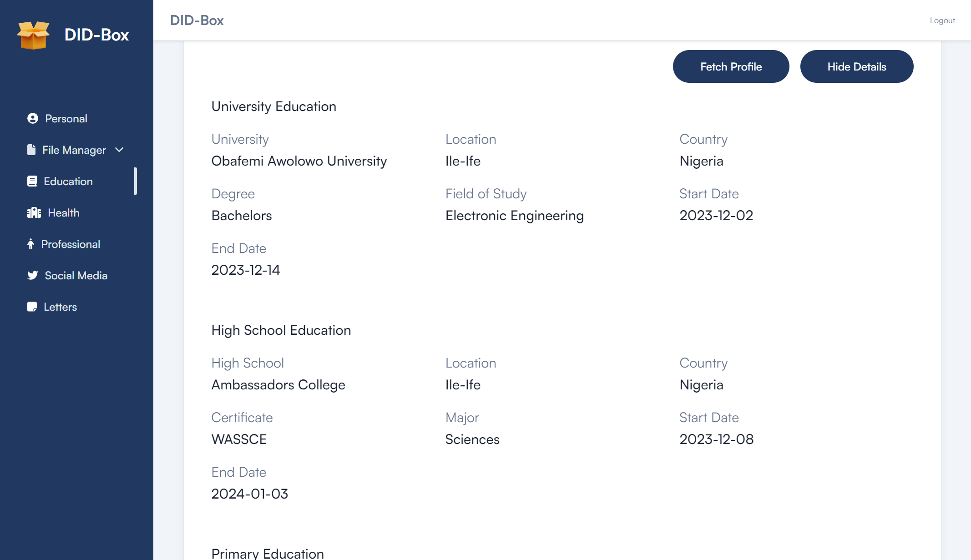Click the Logout link
The width and height of the screenshot is (971, 560).
[942, 20]
